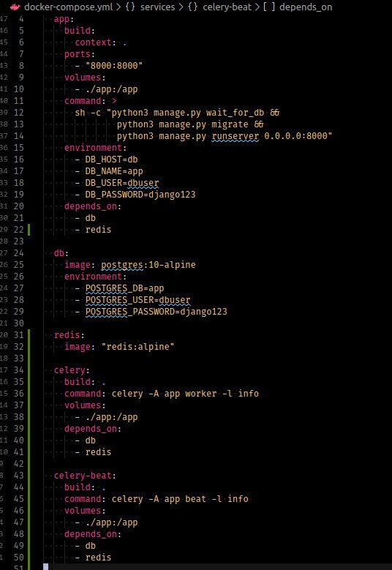
Task: Click 'depends_on:' on line 39
Action: tap(93, 428)
